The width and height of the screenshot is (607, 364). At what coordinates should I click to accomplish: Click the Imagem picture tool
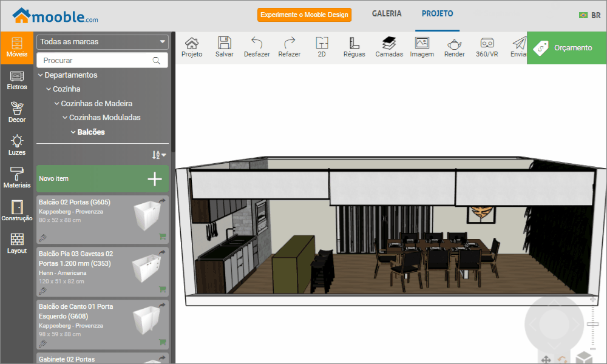pyautogui.click(x=422, y=47)
